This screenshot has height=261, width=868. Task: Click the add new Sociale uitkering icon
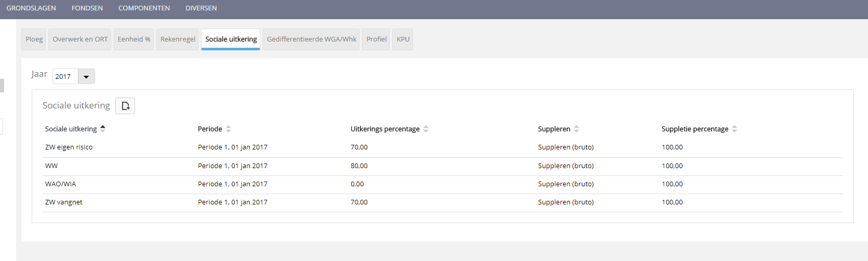(x=125, y=106)
